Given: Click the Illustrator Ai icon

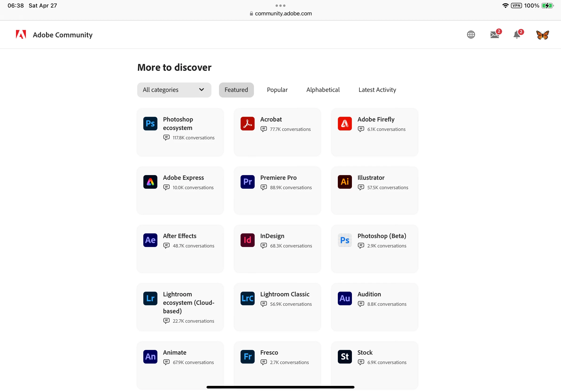Looking at the screenshot, I should [344, 182].
